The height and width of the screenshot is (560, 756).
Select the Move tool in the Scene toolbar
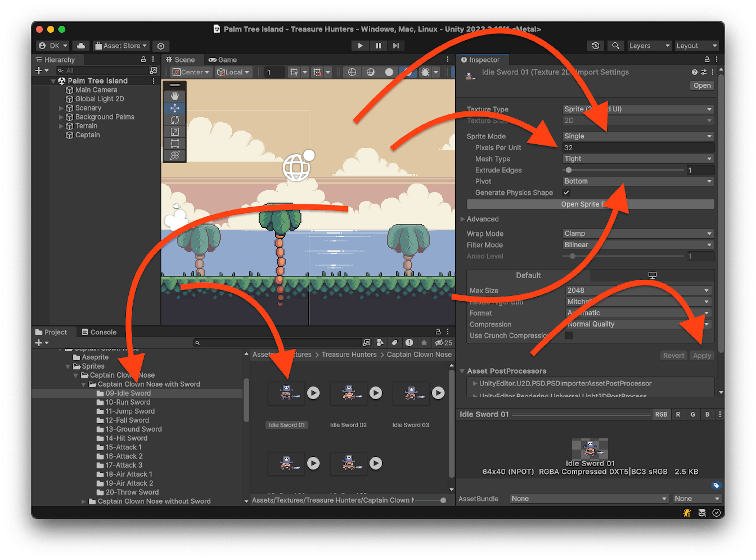coord(175,108)
